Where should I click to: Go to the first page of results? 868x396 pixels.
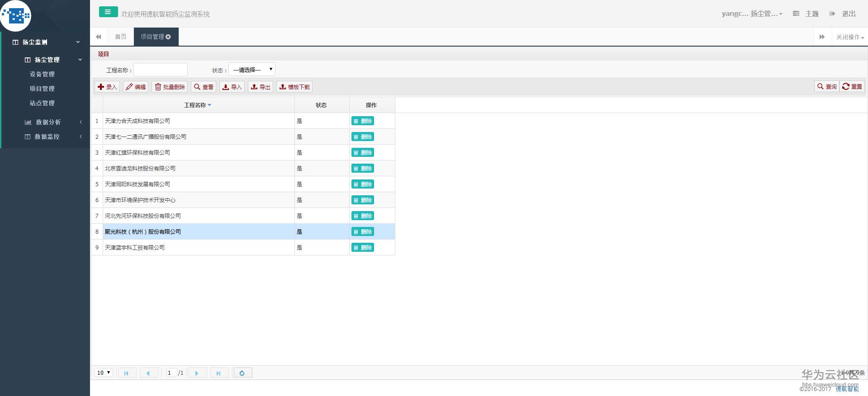pyautogui.click(x=127, y=373)
